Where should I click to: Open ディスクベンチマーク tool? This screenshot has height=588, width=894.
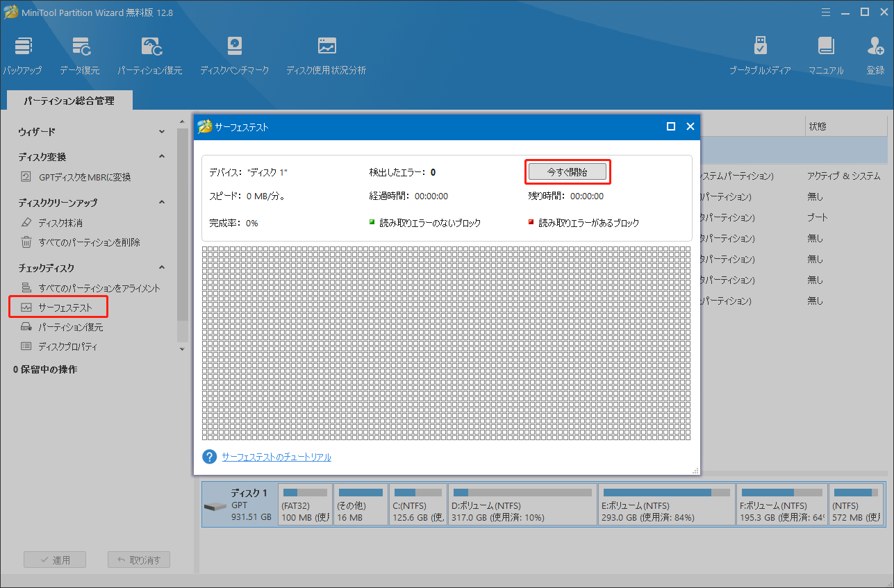click(x=235, y=56)
